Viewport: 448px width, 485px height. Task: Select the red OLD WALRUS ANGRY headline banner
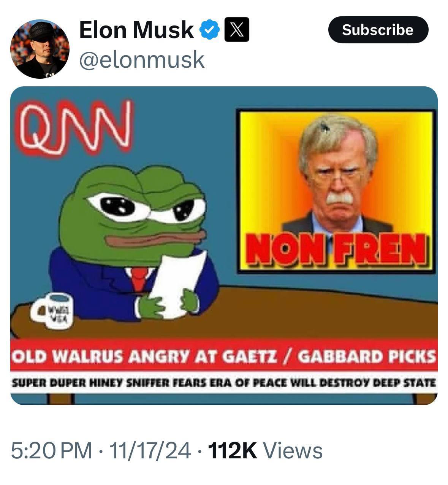pos(224,356)
